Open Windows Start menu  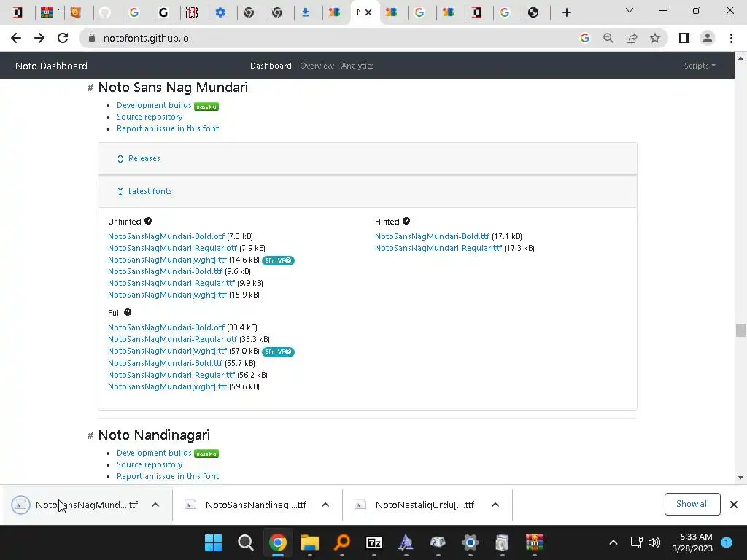coord(214,542)
